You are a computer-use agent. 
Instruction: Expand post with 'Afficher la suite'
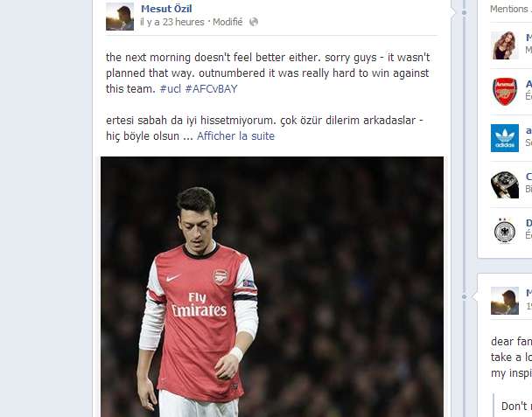pyautogui.click(x=235, y=136)
